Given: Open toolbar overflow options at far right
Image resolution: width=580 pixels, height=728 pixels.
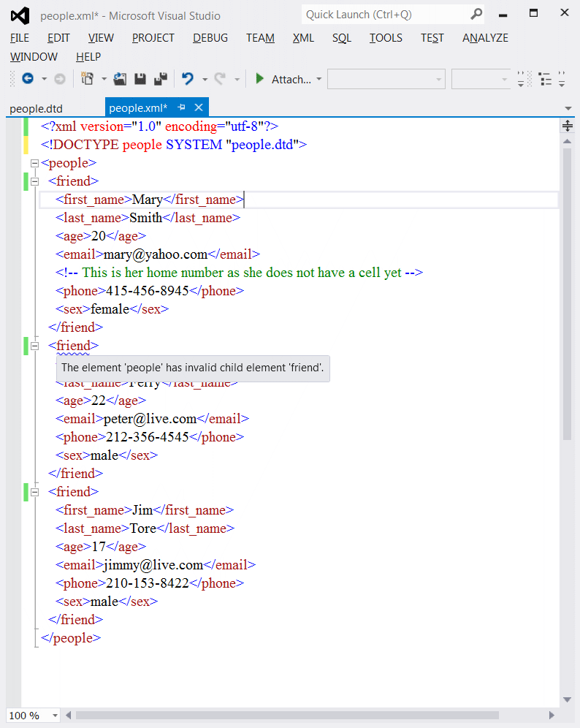Looking at the screenshot, I should (562, 80).
